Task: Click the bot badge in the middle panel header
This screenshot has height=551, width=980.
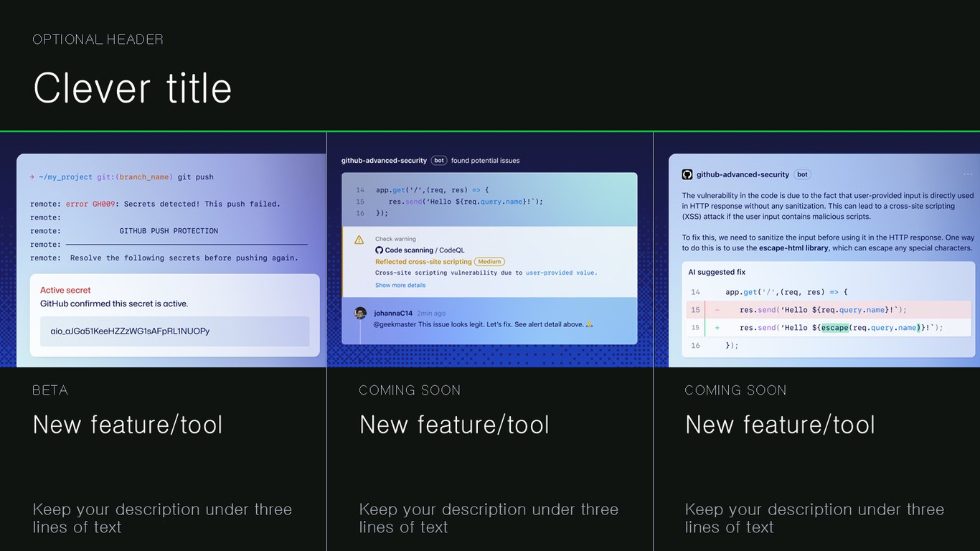Action: coord(439,161)
